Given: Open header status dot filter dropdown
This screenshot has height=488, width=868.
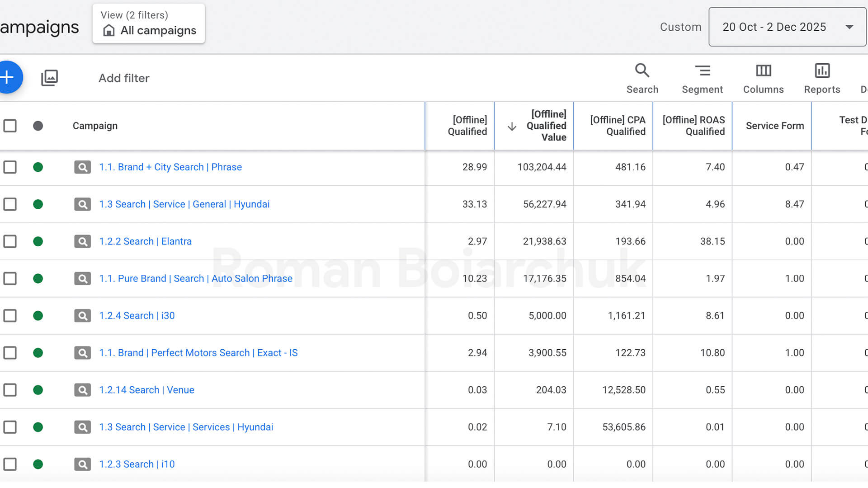Looking at the screenshot, I should pos(38,126).
